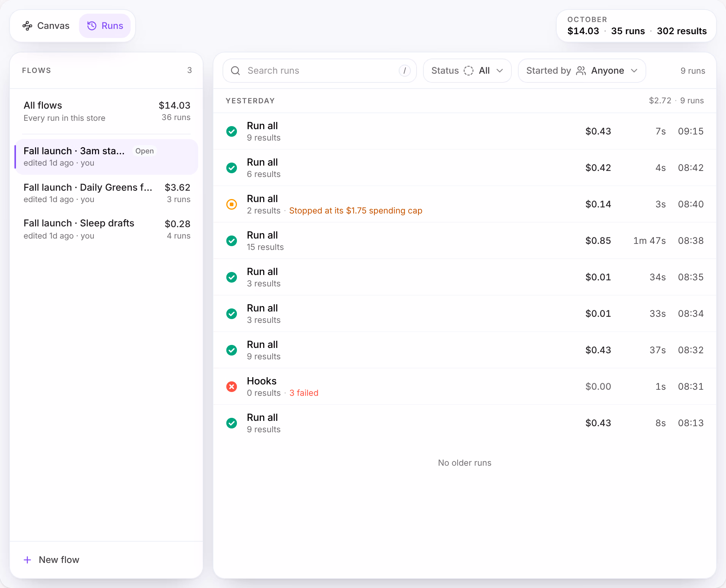
Task: Click success check icon for 08:13 run
Action: click(x=232, y=423)
